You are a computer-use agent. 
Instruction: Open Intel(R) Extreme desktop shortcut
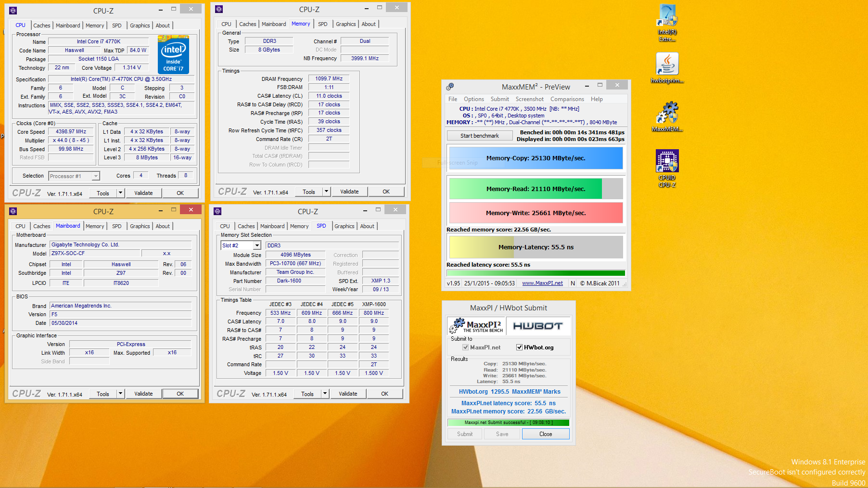point(667,23)
